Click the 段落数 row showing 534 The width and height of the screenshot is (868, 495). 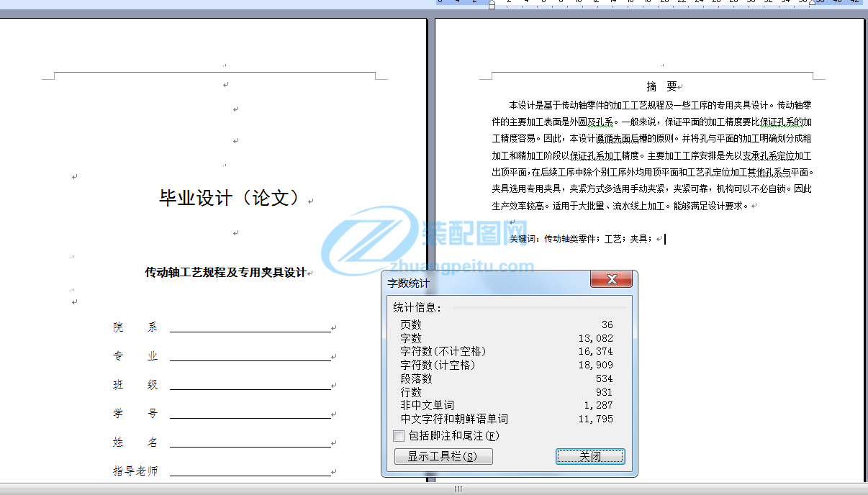tap(507, 378)
